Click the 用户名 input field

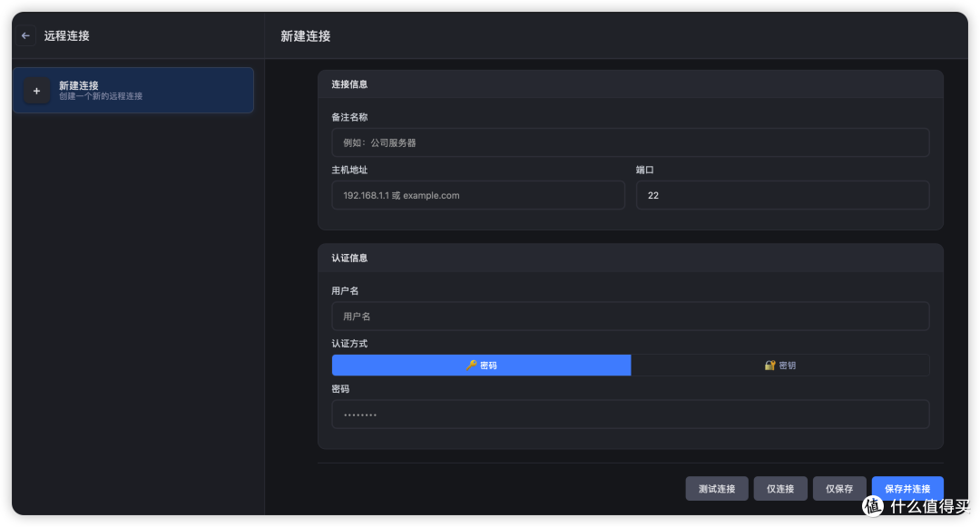630,316
